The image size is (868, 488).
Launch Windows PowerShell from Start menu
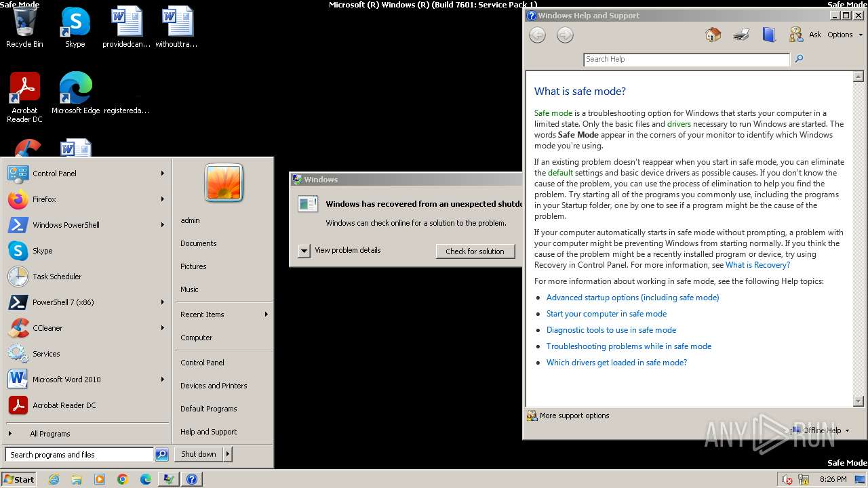pos(86,225)
